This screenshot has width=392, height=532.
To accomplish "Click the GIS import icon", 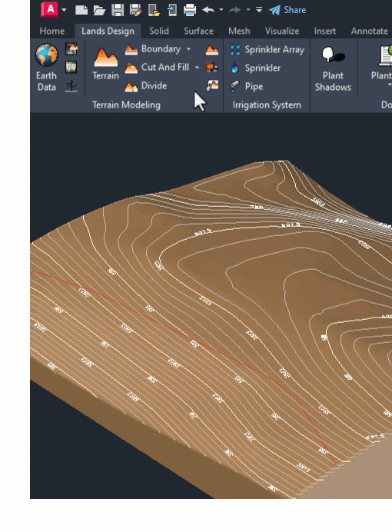I will coord(71,67).
